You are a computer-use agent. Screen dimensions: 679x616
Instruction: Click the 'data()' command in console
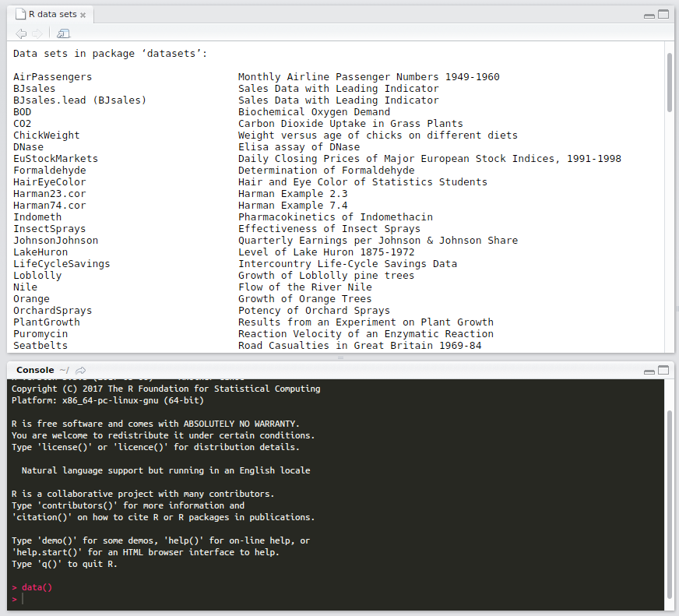click(x=37, y=587)
